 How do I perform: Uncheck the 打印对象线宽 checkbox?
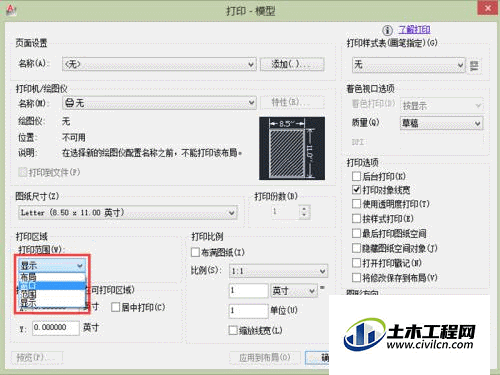356,190
